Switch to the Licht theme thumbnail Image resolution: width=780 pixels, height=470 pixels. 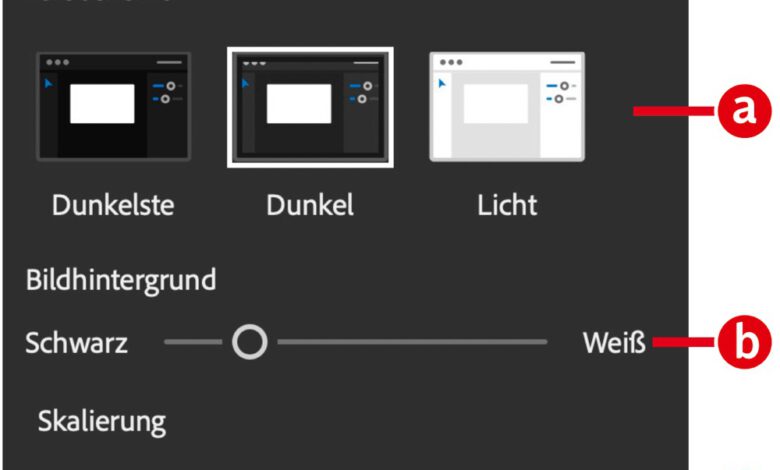pyautogui.click(x=507, y=107)
